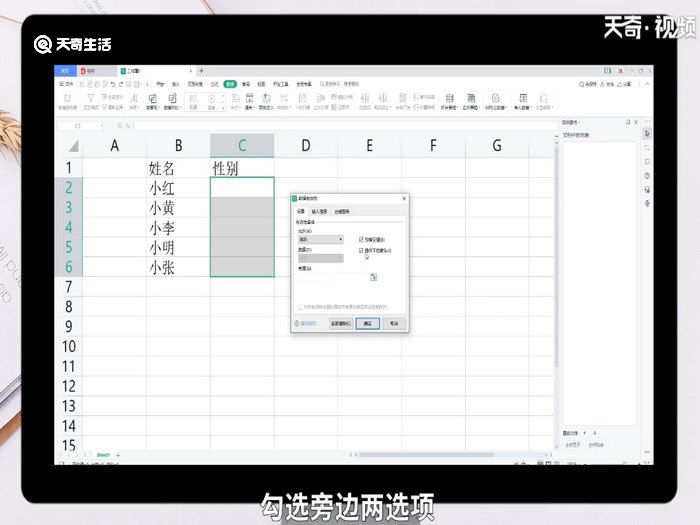Viewport: 700px width, 525px height.
Task: Click the AutoFilter funnel icon
Action: click(91, 98)
